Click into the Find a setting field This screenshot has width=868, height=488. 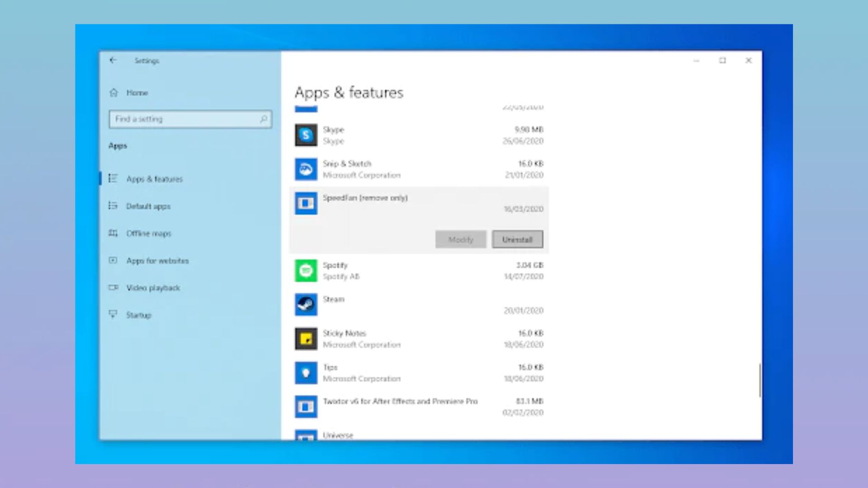tap(190, 119)
